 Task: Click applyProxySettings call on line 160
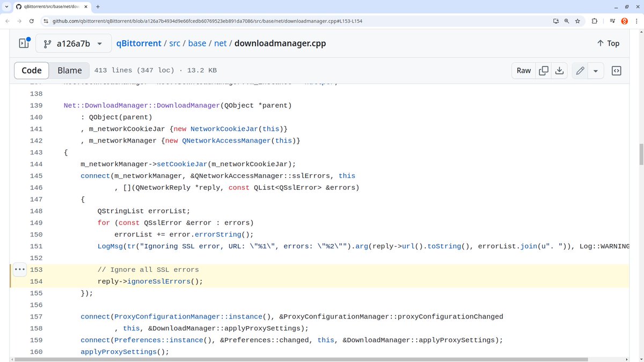point(119,352)
